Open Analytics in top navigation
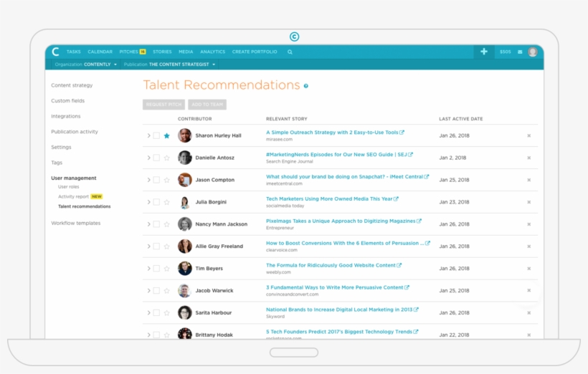588x374 pixels. tap(213, 52)
